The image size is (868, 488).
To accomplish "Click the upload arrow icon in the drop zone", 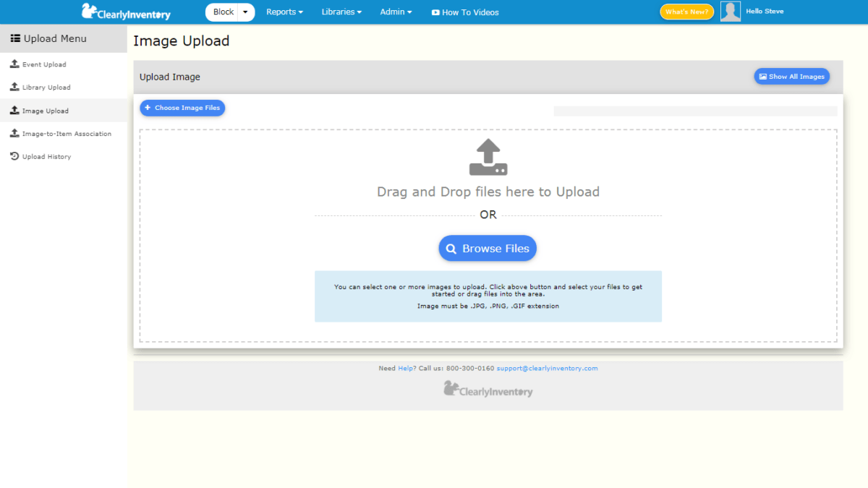I will click(488, 157).
